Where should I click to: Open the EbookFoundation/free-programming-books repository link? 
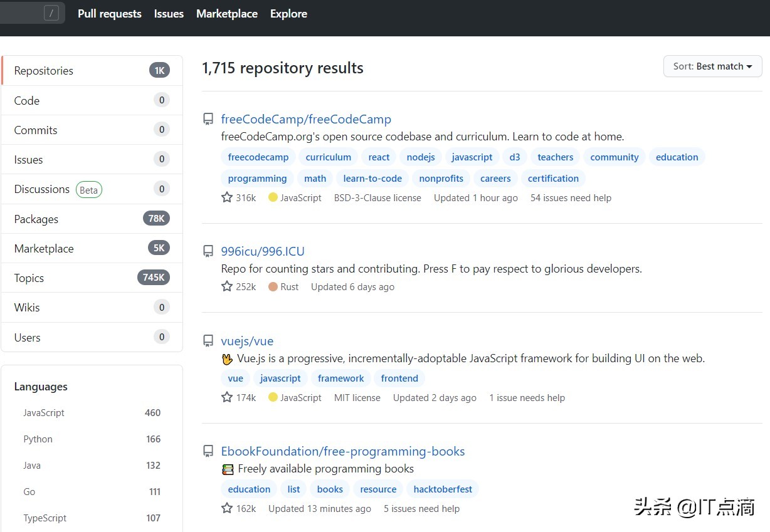(x=343, y=451)
